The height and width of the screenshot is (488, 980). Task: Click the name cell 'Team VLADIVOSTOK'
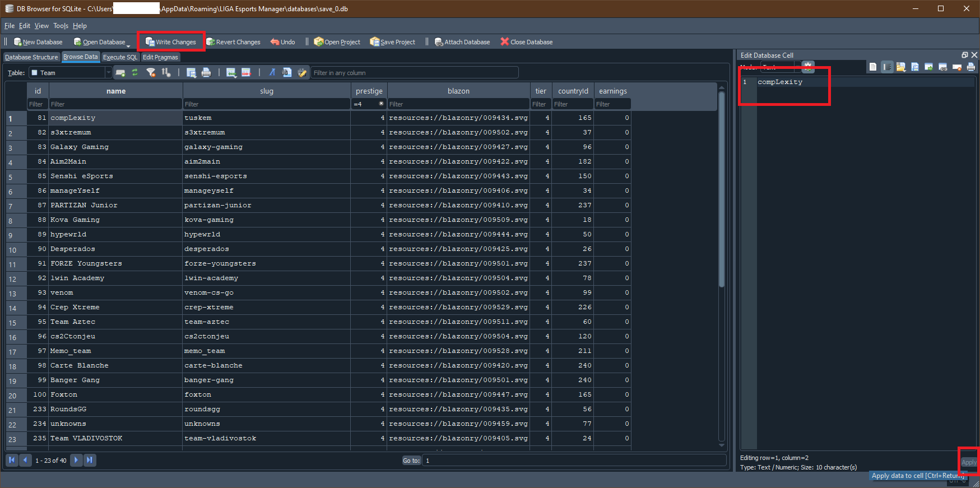click(x=115, y=438)
